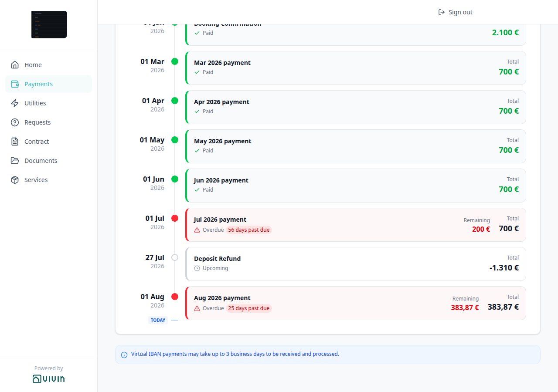Click the overdue warning icon on Jul payment
This screenshot has width=558, height=392.
197,230
